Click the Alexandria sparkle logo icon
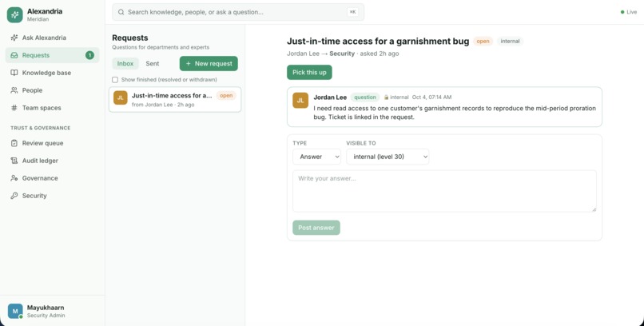The image size is (644, 326). pyautogui.click(x=15, y=14)
